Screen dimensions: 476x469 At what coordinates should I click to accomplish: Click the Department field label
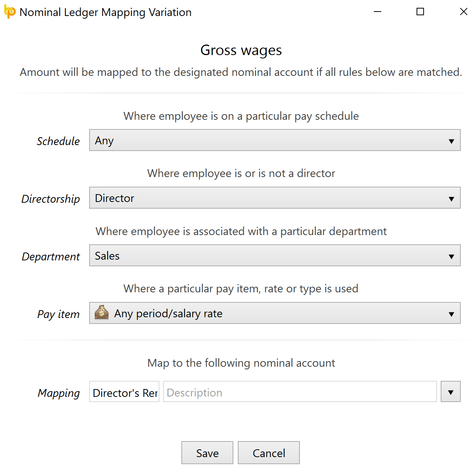51,257
